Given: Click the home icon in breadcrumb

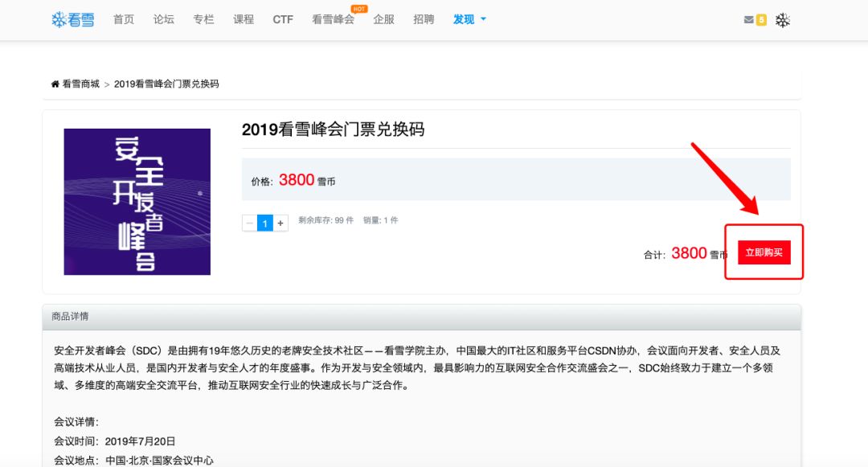Looking at the screenshot, I should (x=55, y=84).
